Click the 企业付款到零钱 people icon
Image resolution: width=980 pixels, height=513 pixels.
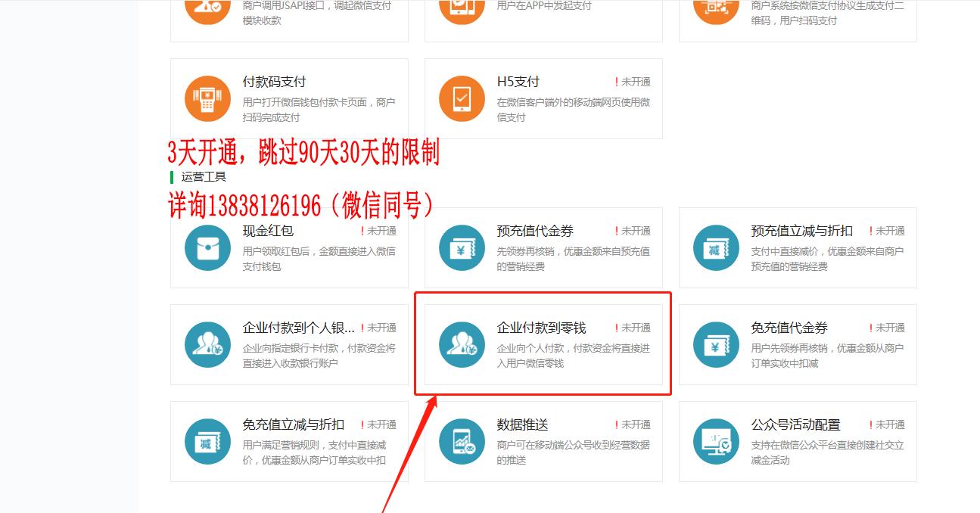pos(462,344)
